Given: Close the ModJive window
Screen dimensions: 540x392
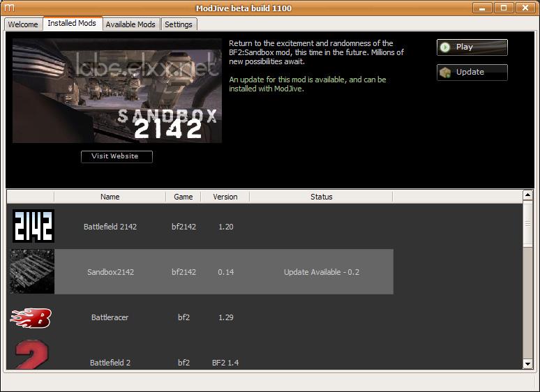Looking at the screenshot, I should (525, 8).
